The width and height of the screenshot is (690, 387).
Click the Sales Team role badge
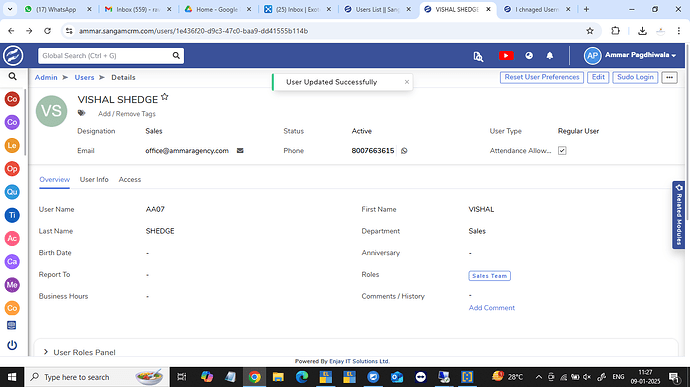pyautogui.click(x=489, y=276)
